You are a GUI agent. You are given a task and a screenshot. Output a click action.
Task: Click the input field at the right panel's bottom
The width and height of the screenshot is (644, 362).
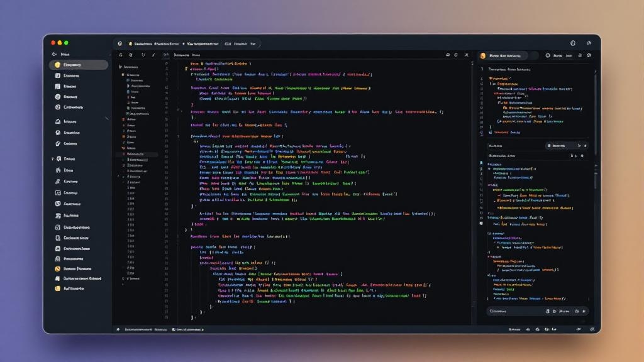[x=538, y=311]
